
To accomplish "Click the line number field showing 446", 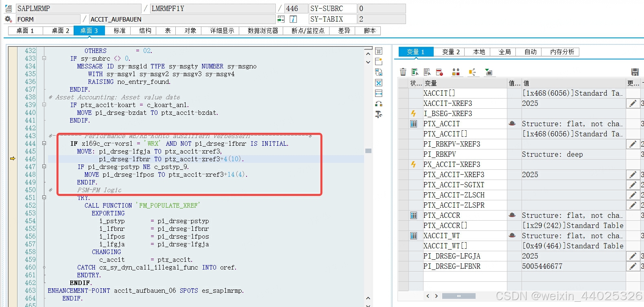I will coord(295,9).
